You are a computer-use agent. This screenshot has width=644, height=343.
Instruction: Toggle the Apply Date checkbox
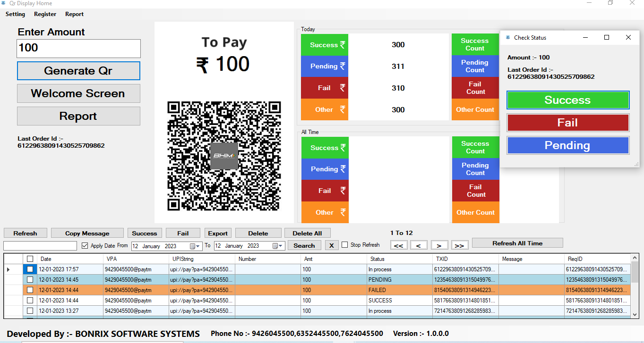pyautogui.click(x=85, y=245)
